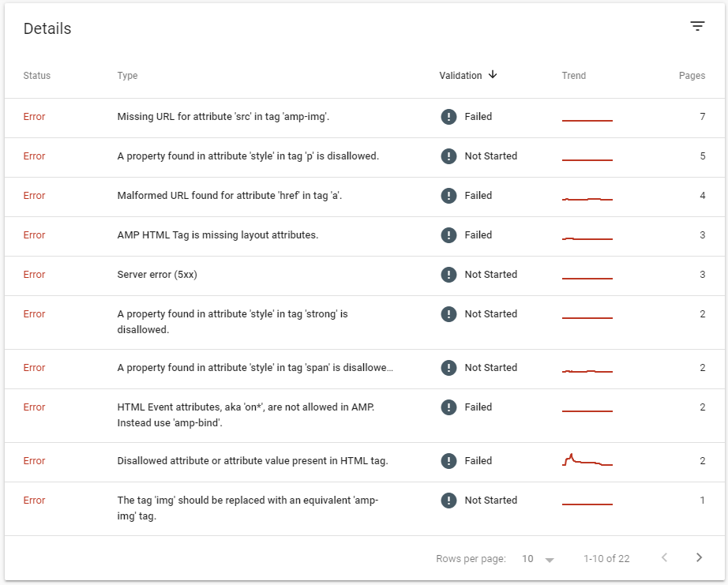This screenshot has width=728, height=585.
Task: Open the 'Server error (5xx)' row
Action: pos(157,275)
